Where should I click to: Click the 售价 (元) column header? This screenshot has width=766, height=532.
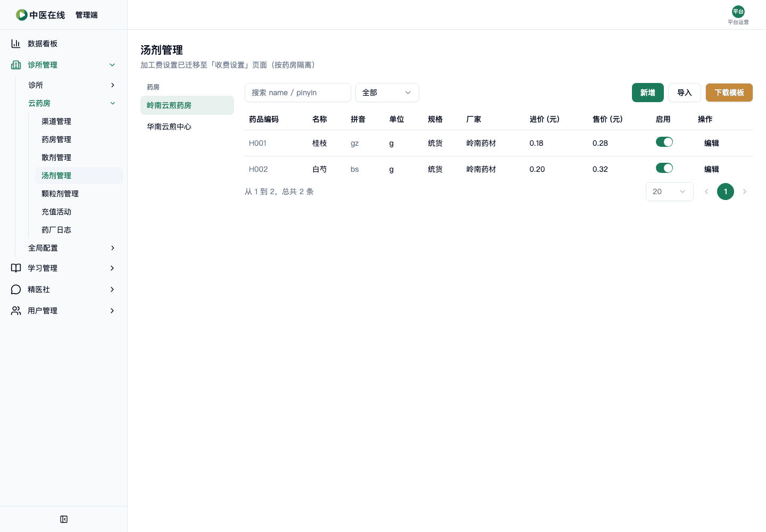(607, 119)
